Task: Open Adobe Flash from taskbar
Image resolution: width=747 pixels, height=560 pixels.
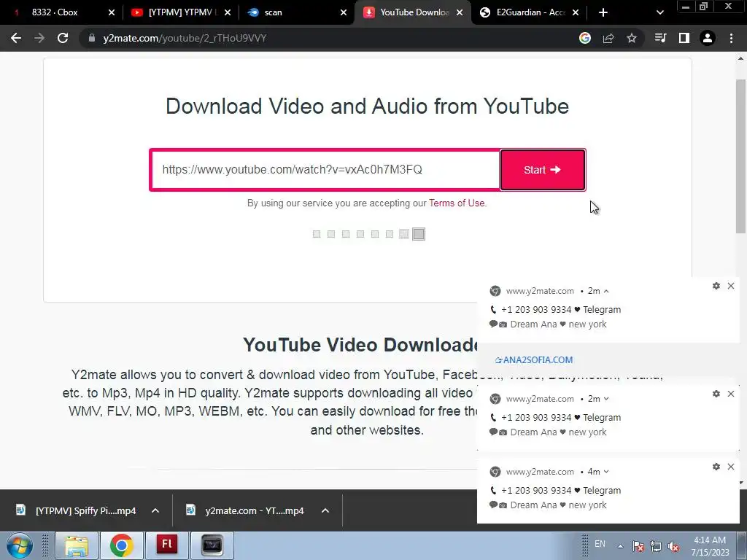Action: (x=167, y=545)
